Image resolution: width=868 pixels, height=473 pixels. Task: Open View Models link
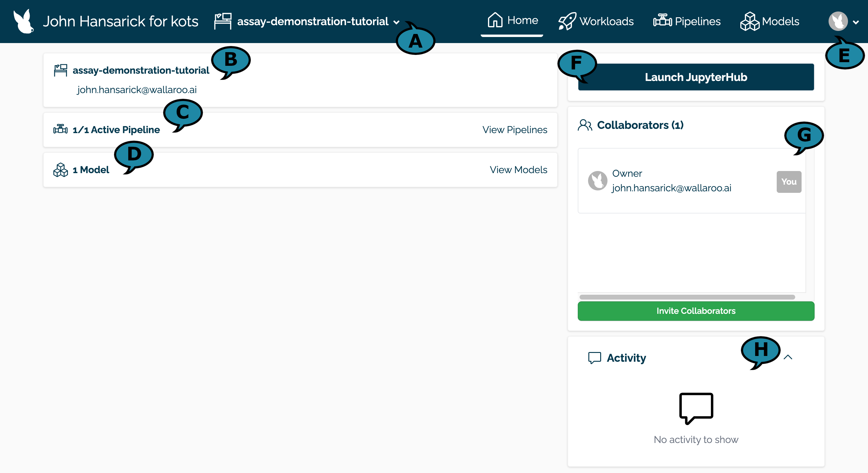pyautogui.click(x=518, y=170)
